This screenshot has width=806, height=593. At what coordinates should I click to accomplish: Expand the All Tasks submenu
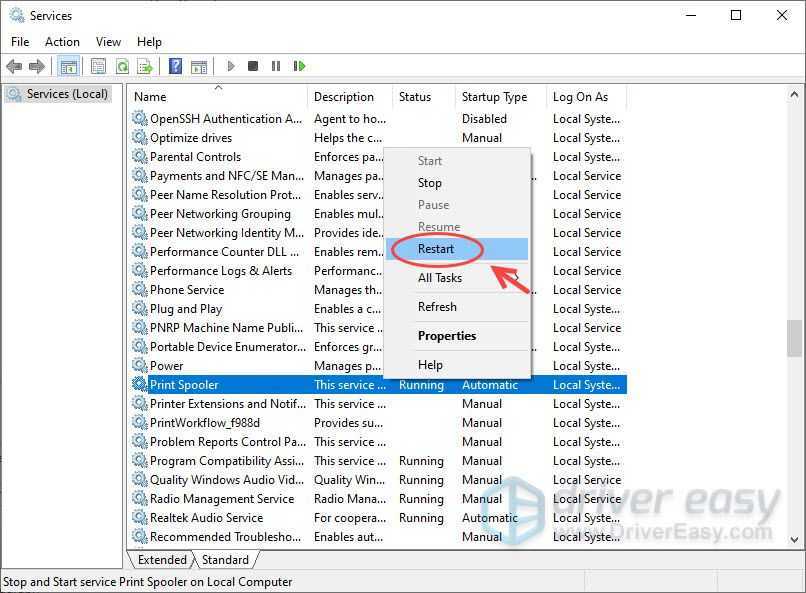(440, 278)
